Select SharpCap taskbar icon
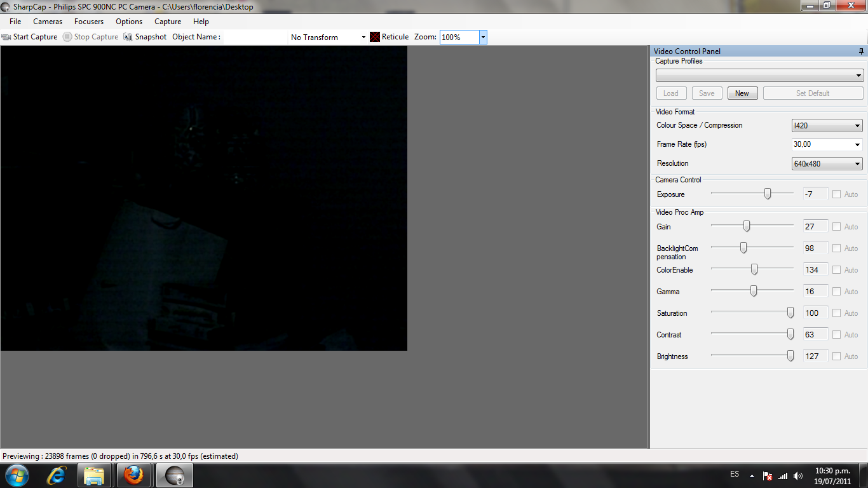The width and height of the screenshot is (868, 488). coord(174,475)
